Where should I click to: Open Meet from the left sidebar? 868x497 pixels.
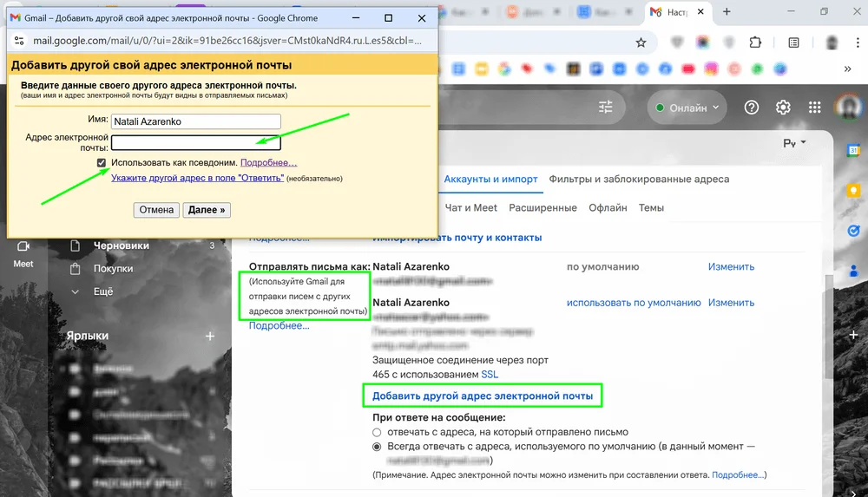(23, 252)
